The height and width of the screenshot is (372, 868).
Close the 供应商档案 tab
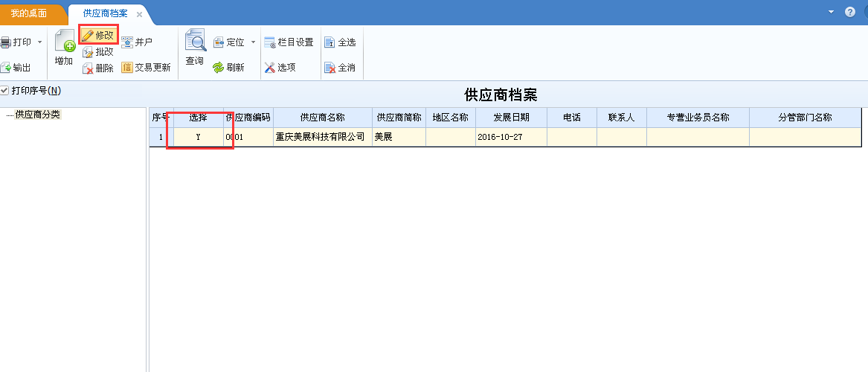[139, 14]
